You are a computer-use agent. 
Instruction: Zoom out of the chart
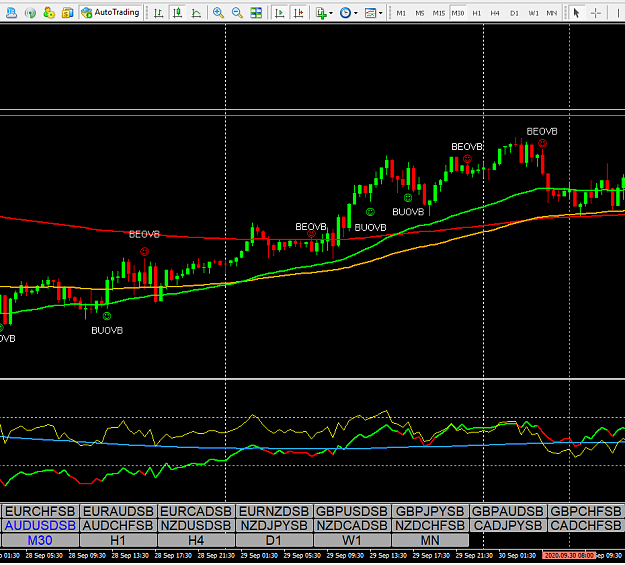[237, 13]
